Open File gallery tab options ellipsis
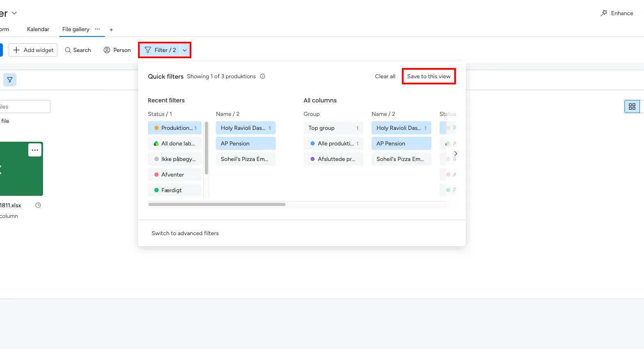 [x=97, y=29]
